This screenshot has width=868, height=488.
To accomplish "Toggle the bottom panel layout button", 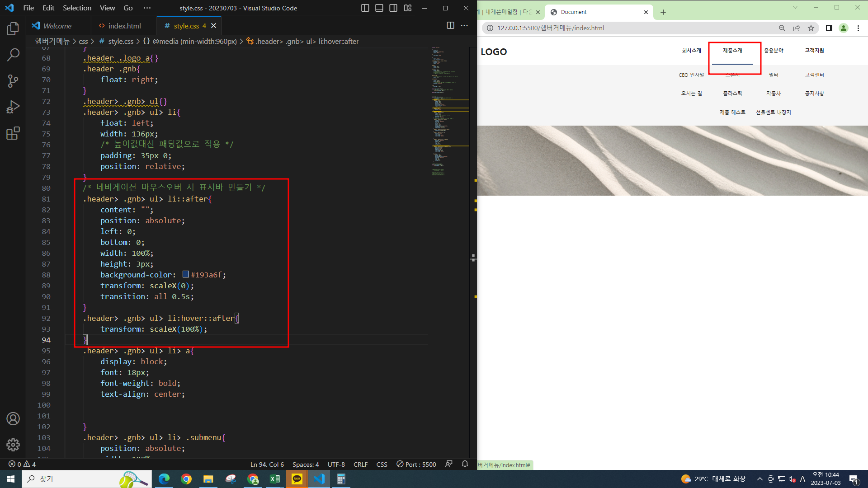I will click(x=379, y=8).
